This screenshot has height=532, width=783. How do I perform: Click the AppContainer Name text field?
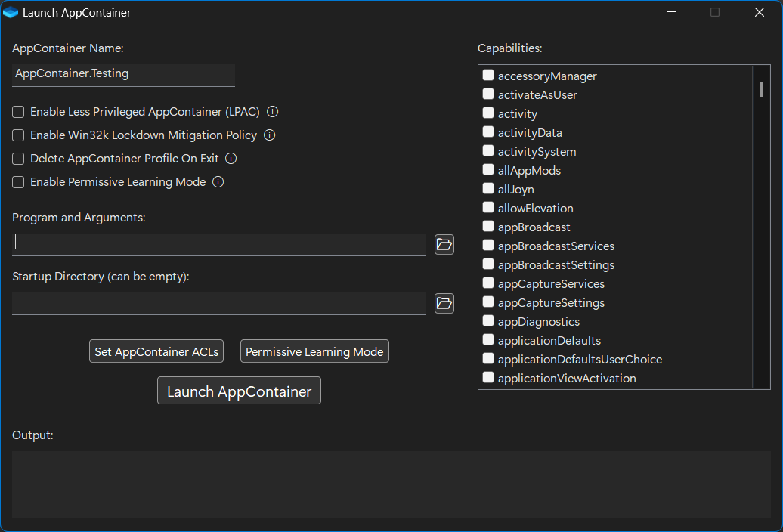[x=123, y=75]
